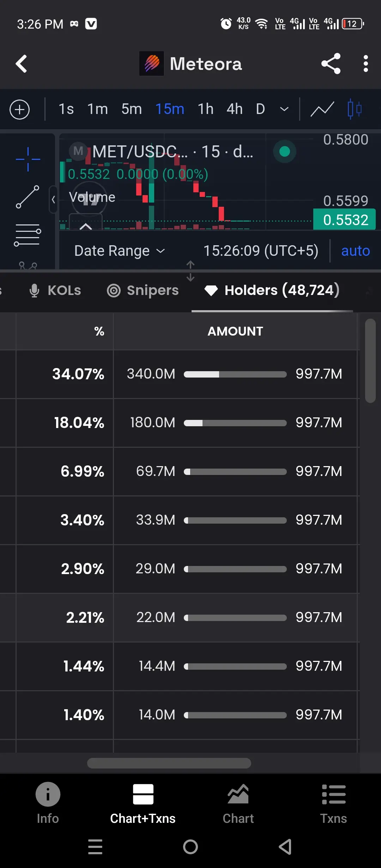Tap the AMOUNT column header
Screen dimensions: 381x868
pyautogui.click(x=235, y=331)
